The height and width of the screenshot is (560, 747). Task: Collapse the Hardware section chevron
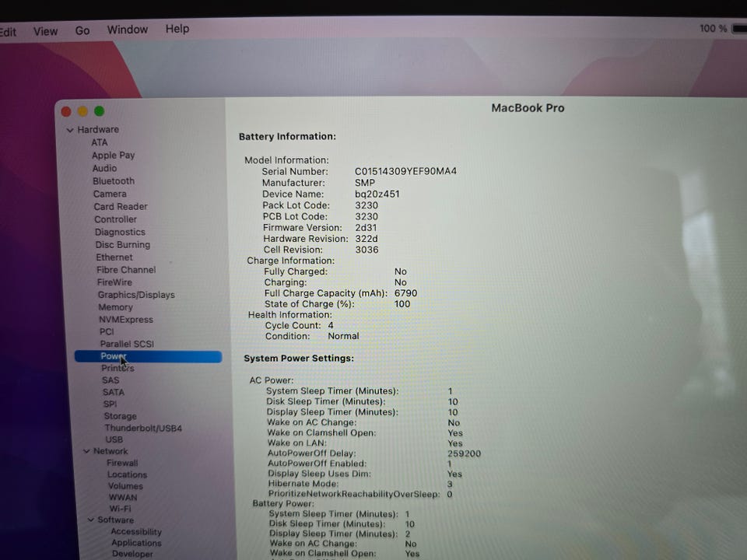pyautogui.click(x=70, y=130)
